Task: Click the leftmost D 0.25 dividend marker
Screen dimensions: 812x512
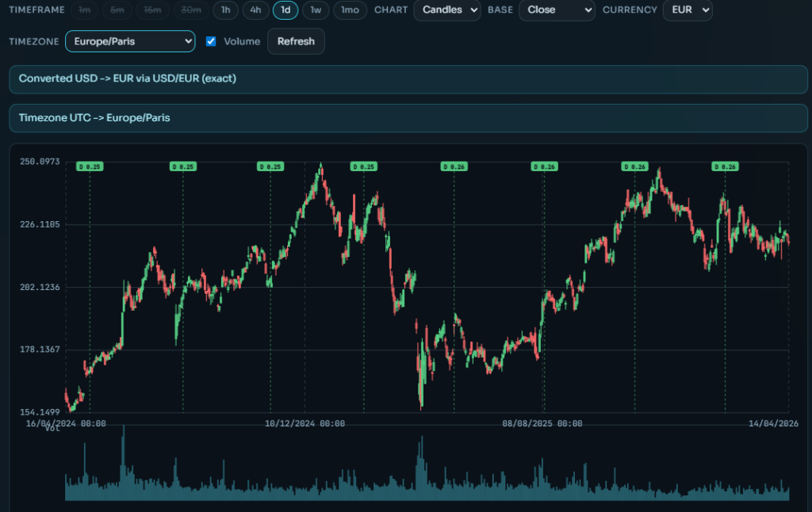Action: point(90,166)
